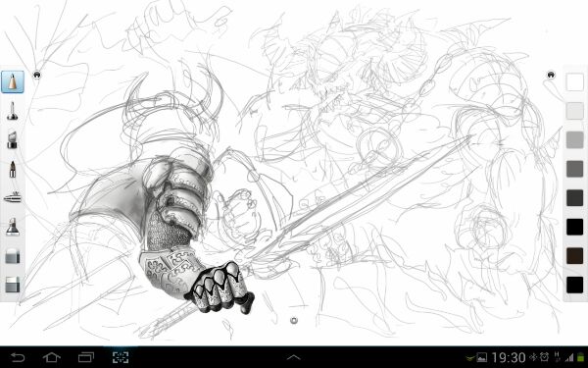Tap the screenshot capture icon in navigation bar
Viewport: 588px width, 368px height.
click(121, 357)
